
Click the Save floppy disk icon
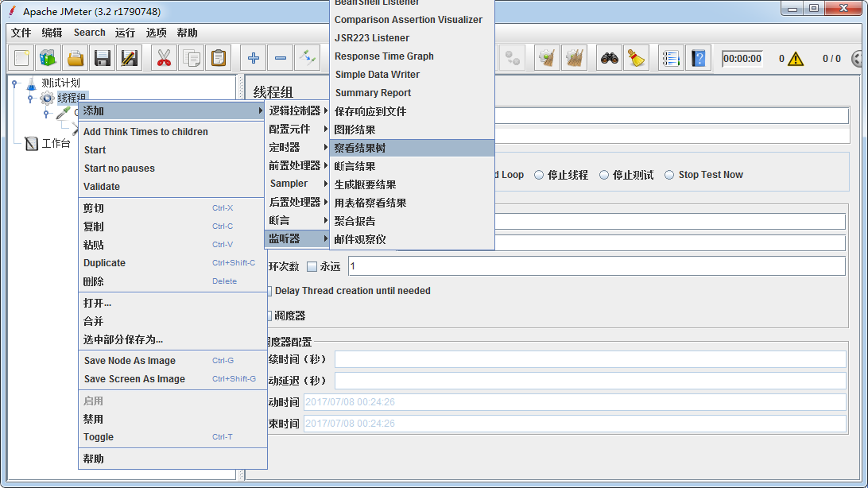click(103, 58)
